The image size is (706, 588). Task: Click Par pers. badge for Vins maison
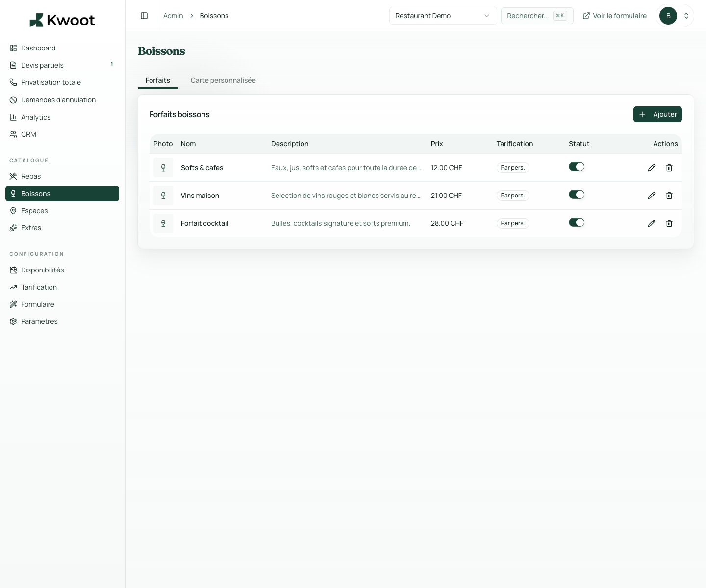tap(513, 196)
